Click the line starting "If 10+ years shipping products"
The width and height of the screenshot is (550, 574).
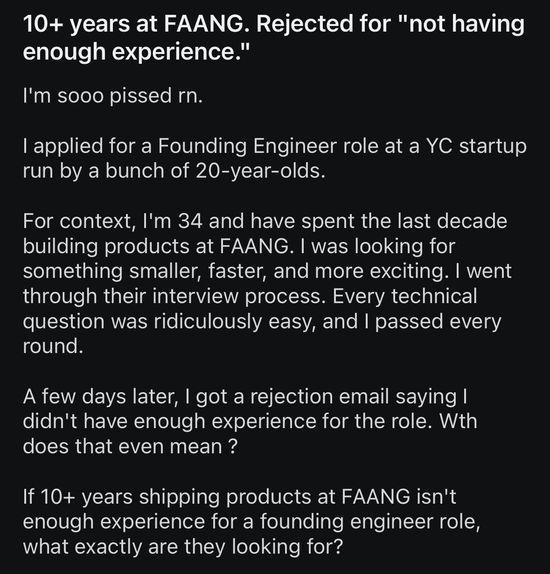click(239, 497)
